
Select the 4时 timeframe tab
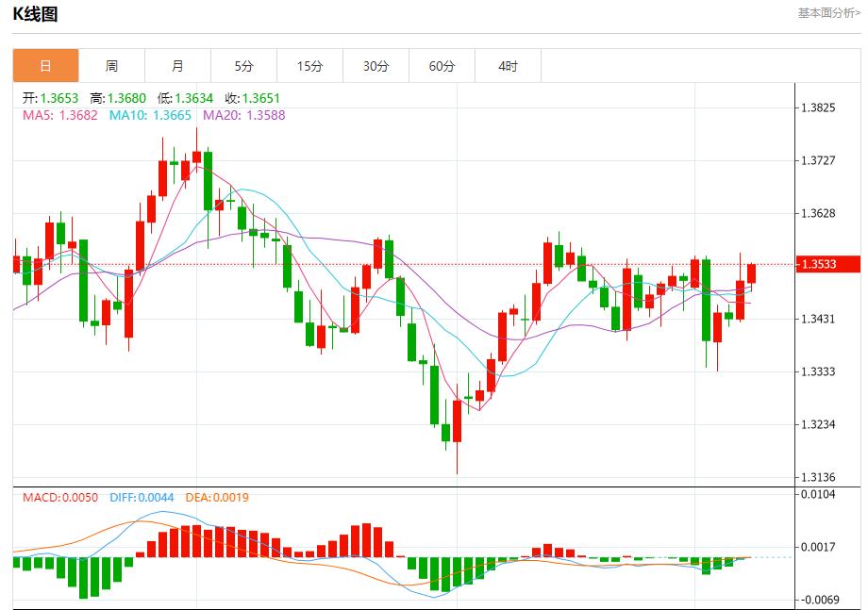(507, 66)
